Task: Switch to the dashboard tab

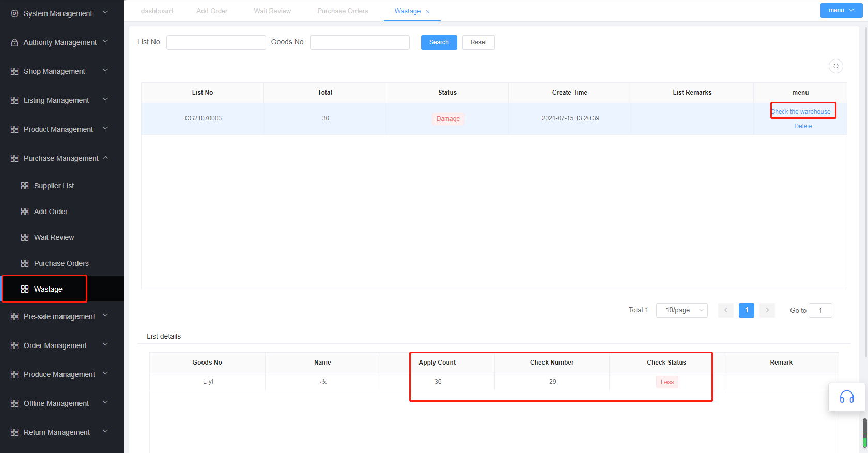Action: (157, 11)
